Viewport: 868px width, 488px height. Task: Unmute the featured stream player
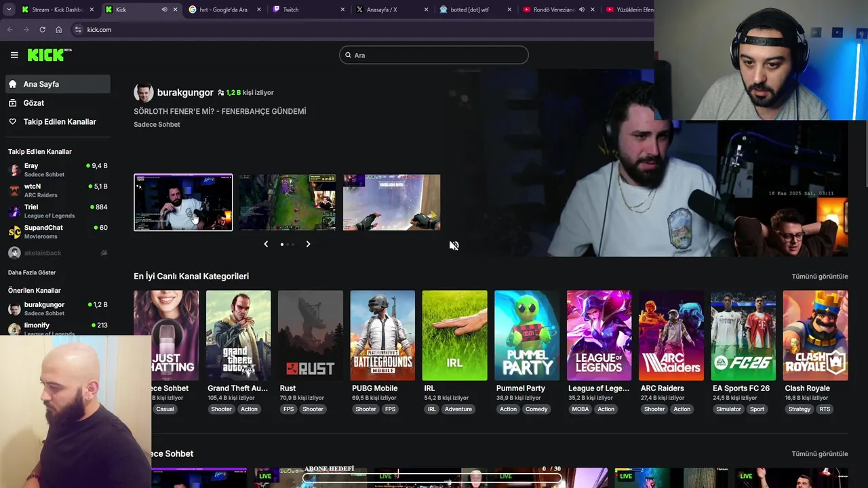tap(454, 245)
